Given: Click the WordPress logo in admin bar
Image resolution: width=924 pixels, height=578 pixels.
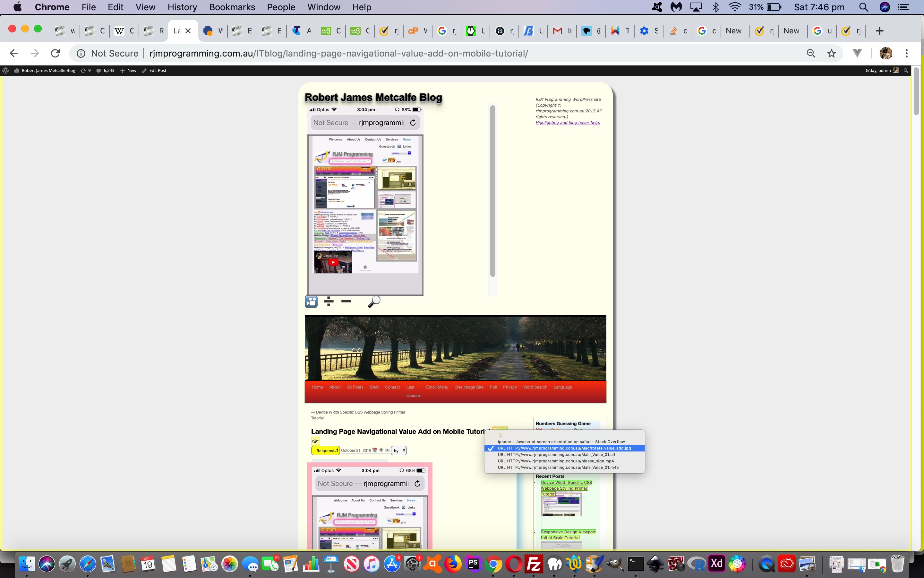Looking at the screenshot, I should [x=6, y=70].
